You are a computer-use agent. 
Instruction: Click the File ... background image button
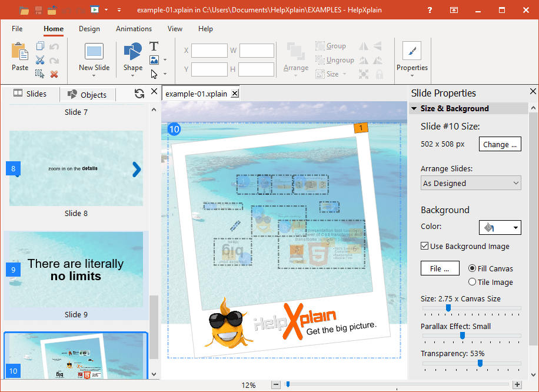(440, 268)
